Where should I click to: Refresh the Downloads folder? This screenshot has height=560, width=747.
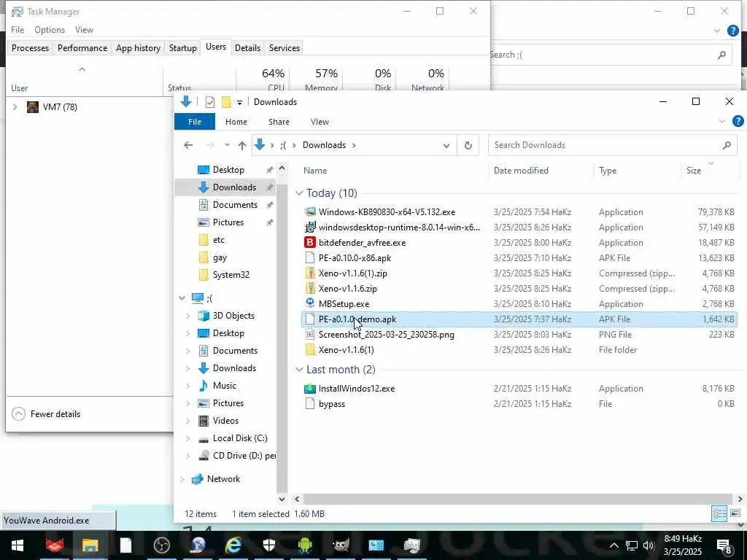[468, 145]
